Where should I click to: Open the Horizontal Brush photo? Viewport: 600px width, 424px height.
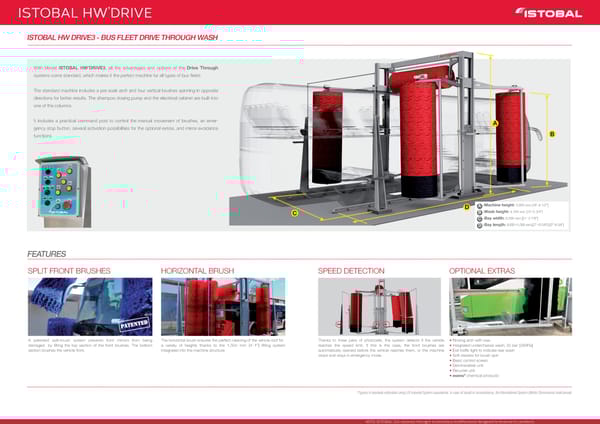(x=222, y=306)
